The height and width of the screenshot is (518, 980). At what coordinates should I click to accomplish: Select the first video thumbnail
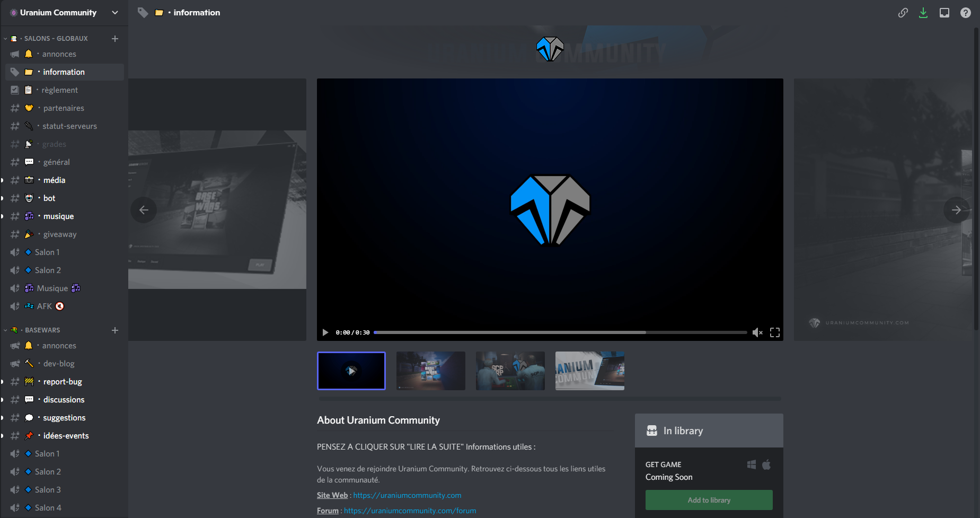pyautogui.click(x=351, y=371)
